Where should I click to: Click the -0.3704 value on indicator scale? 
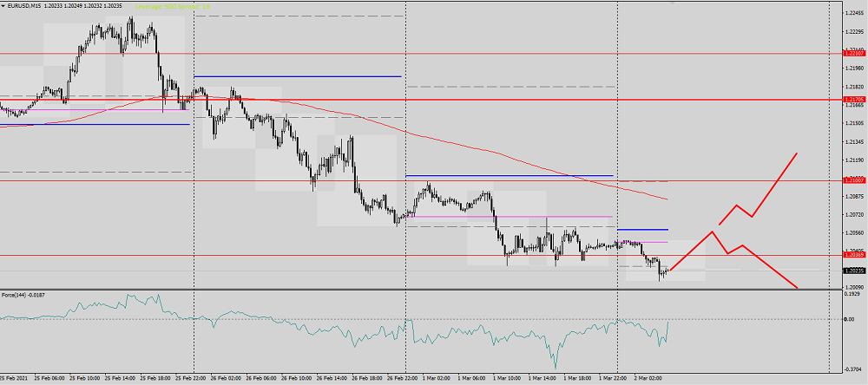coord(853,368)
